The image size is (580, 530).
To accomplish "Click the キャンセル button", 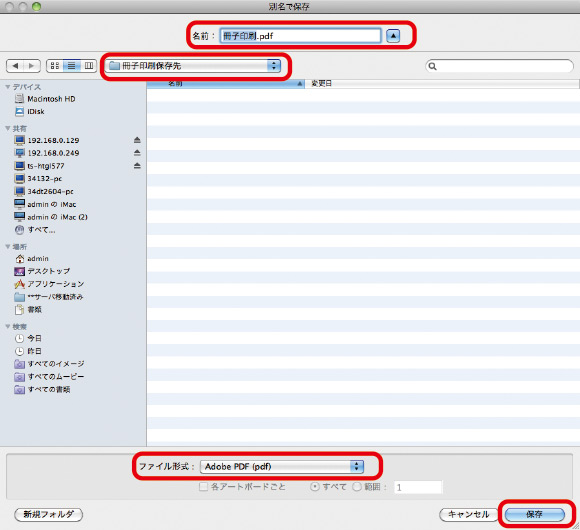I will (x=469, y=514).
